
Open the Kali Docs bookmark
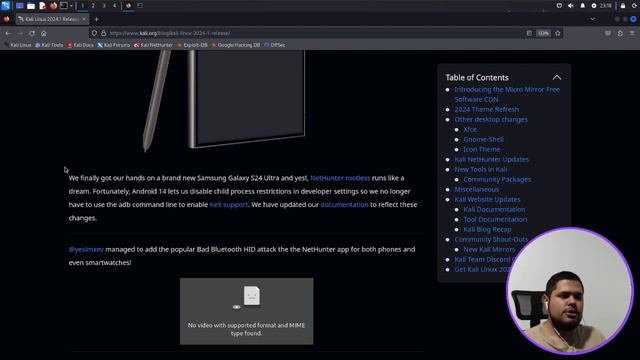coord(81,45)
